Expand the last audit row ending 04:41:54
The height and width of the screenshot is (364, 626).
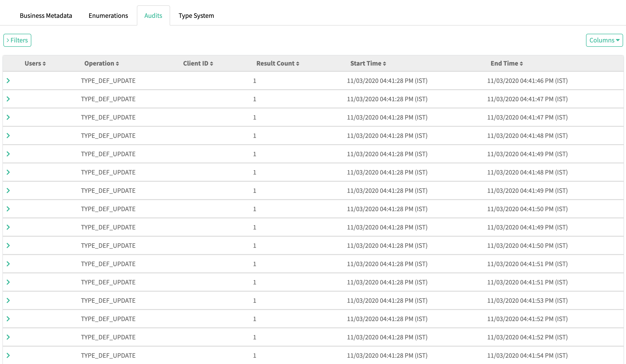(x=8, y=355)
